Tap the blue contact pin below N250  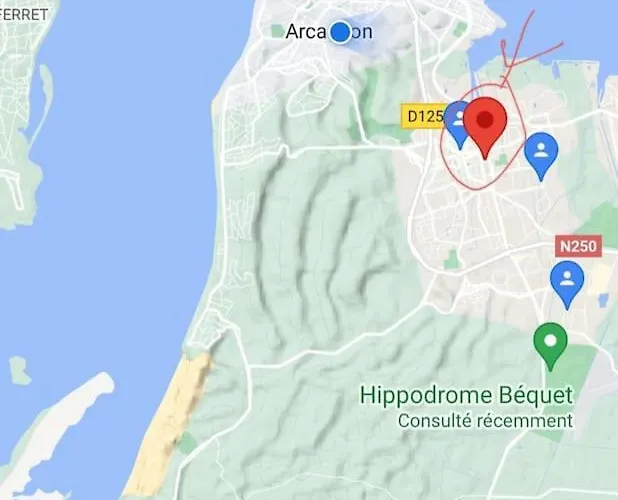(567, 284)
